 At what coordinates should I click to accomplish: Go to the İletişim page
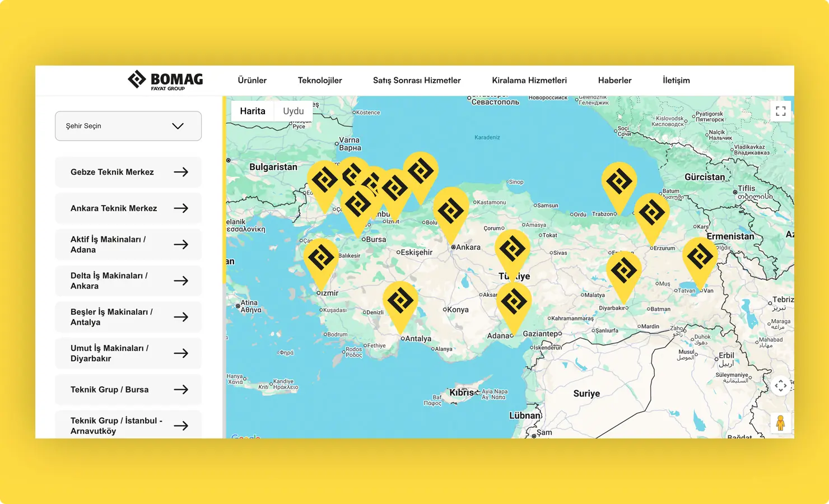point(676,81)
